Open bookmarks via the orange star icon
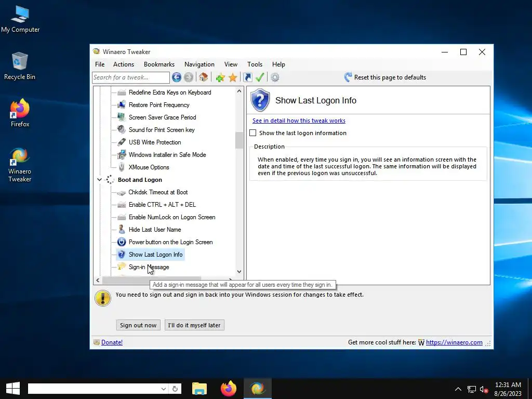The image size is (532, 399). coord(233,77)
